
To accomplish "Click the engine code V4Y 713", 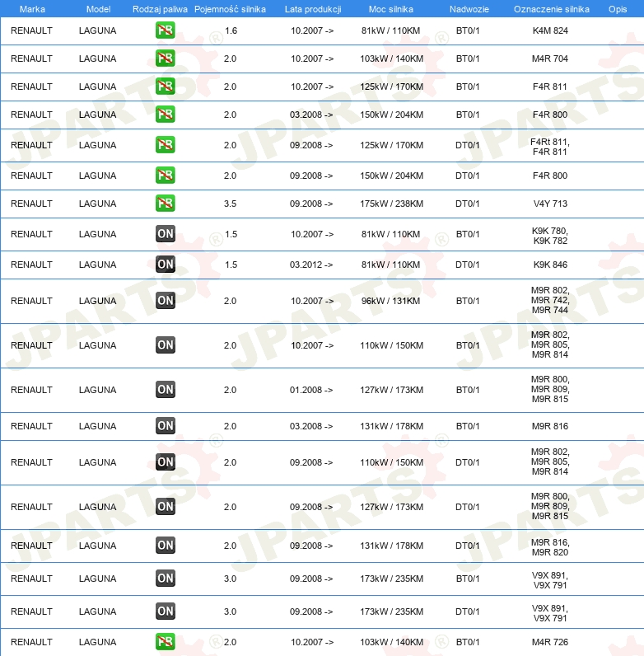I will coord(550,204).
